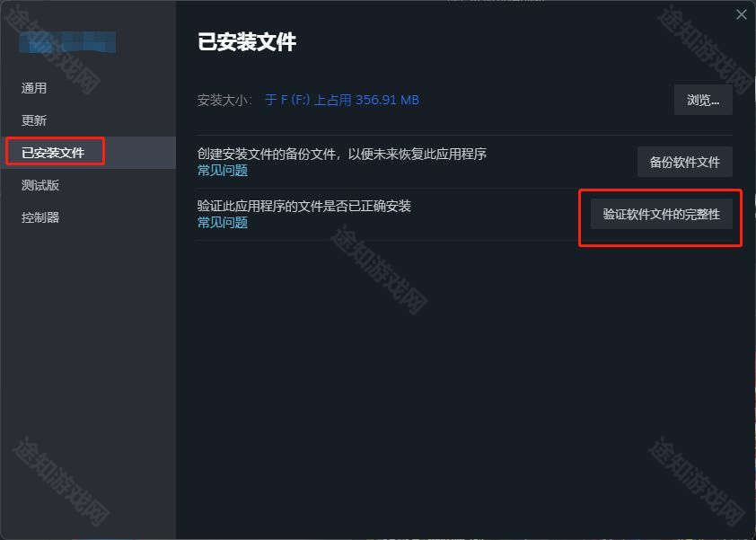Click the 验证此应用程序的文件 description text
The height and width of the screenshot is (540, 756).
click(x=303, y=206)
